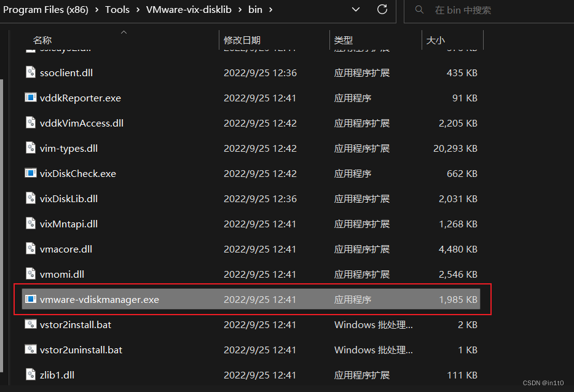The height and width of the screenshot is (392, 574).
Task: Navigate to Program Files (x86) breadcrumb
Action: click(x=45, y=9)
